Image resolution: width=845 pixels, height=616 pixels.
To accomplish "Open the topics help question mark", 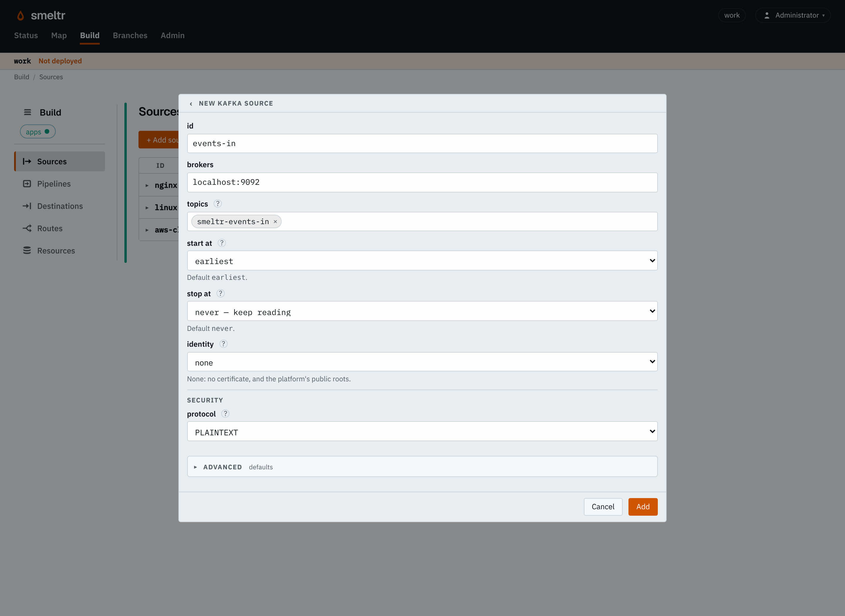I will [218, 204].
